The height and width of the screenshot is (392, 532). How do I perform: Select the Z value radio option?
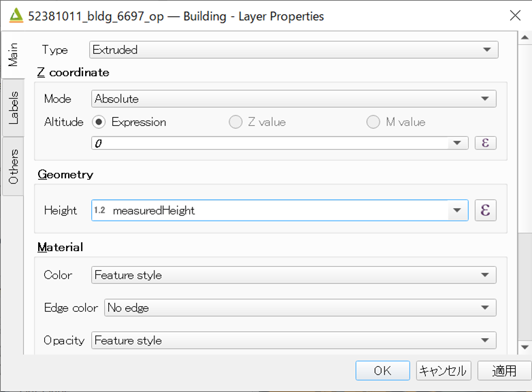pos(235,122)
